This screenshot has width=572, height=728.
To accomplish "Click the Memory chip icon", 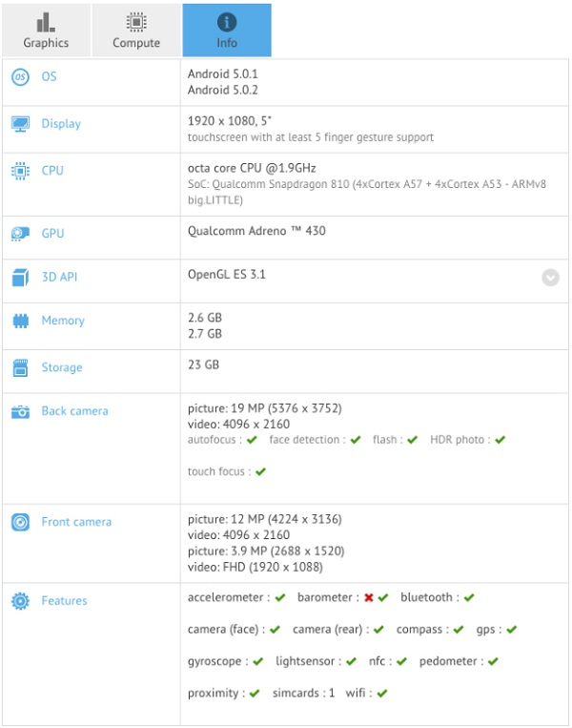I will [x=20, y=321].
